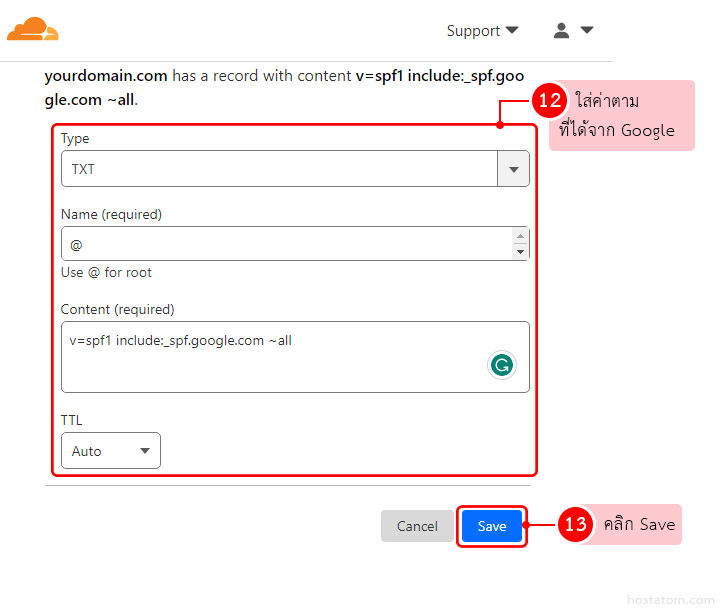Click the caret arrow beside Support
The image size is (720, 610).
[512, 30]
